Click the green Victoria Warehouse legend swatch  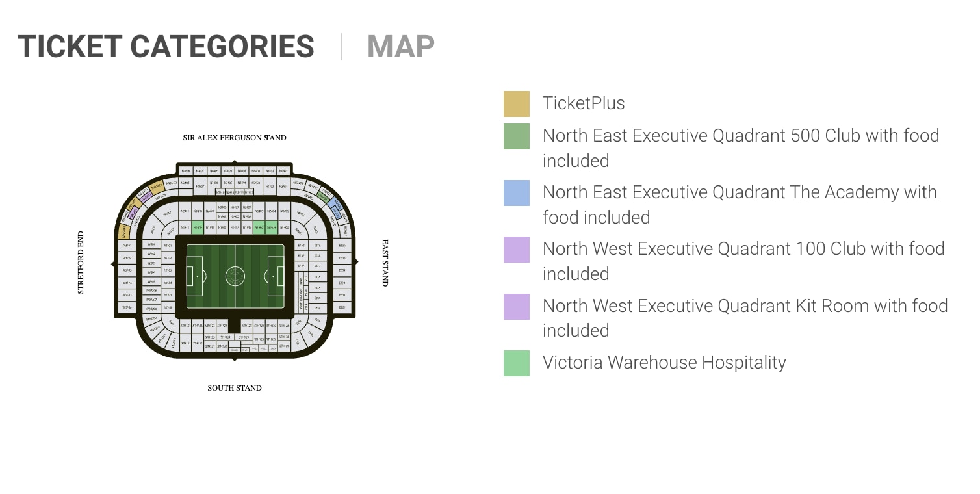516,363
